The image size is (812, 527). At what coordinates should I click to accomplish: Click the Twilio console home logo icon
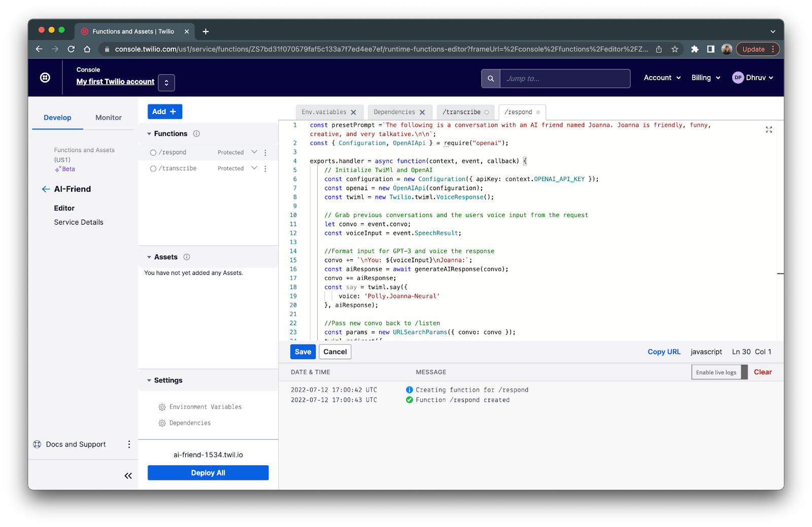click(45, 78)
